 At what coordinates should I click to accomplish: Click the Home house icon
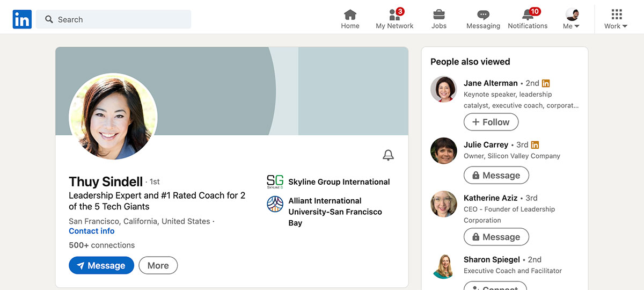point(350,15)
